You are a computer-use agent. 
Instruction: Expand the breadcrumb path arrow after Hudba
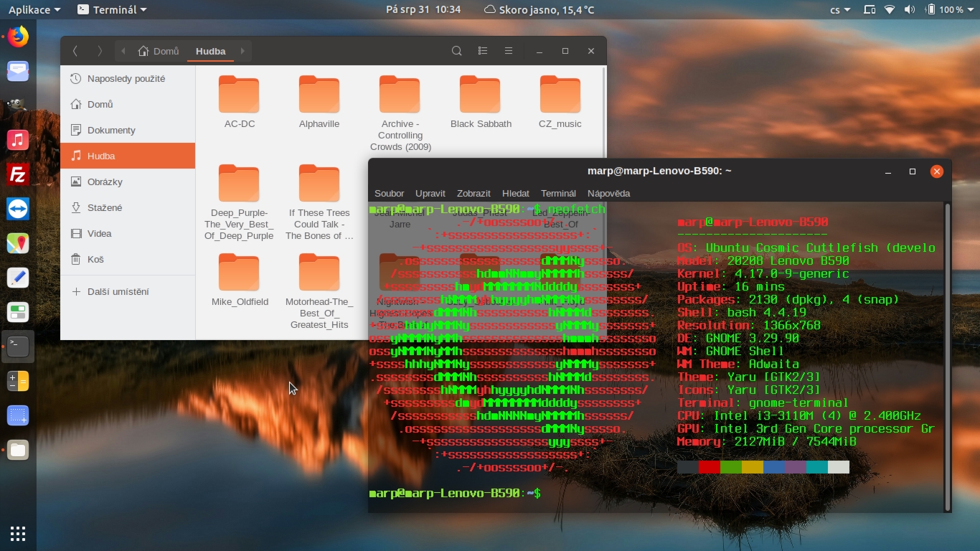[242, 52]
